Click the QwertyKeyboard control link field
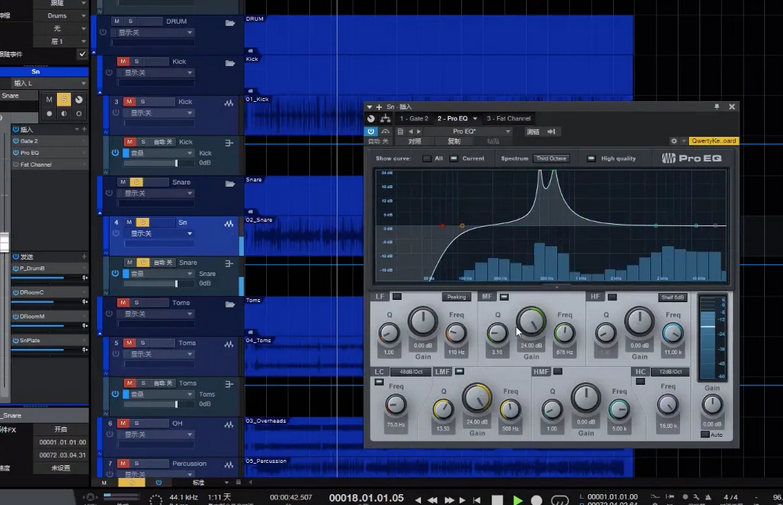The width and height of the screenshot is (783, 505). (714, 141)
